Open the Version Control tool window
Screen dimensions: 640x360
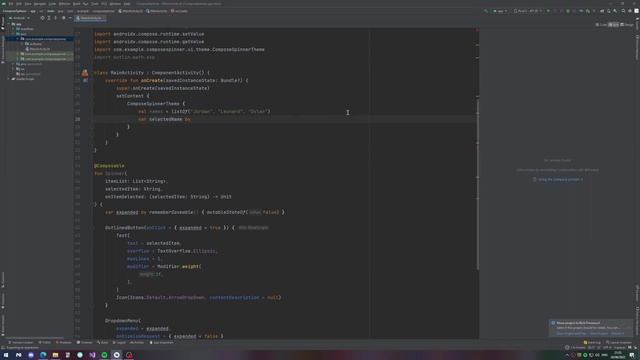[x=20, y=342]
